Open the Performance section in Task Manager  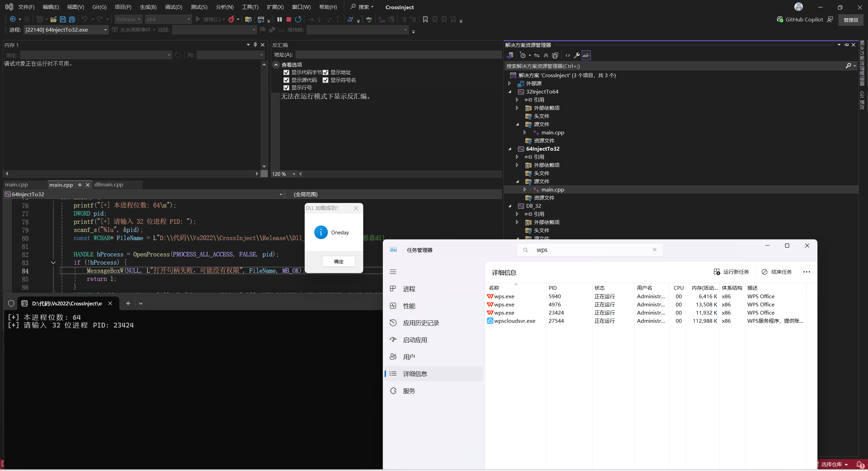click(x=409, y=306)
